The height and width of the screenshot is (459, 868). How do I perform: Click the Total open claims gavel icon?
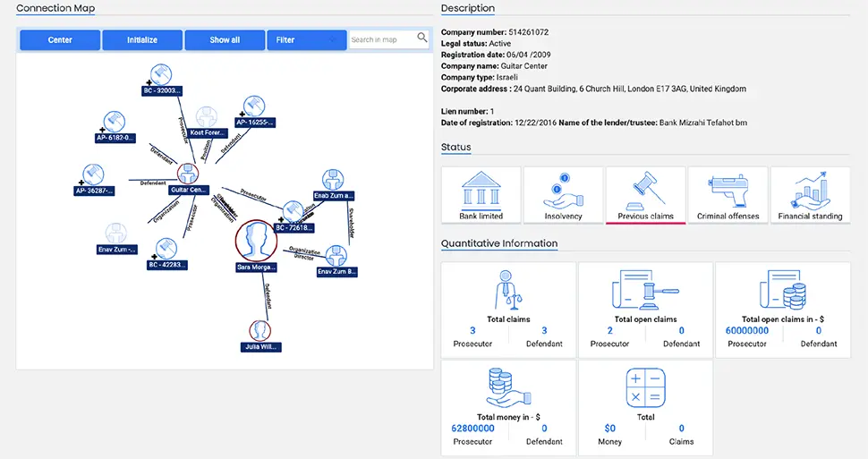pyautogui.click(x=645, y=290)
